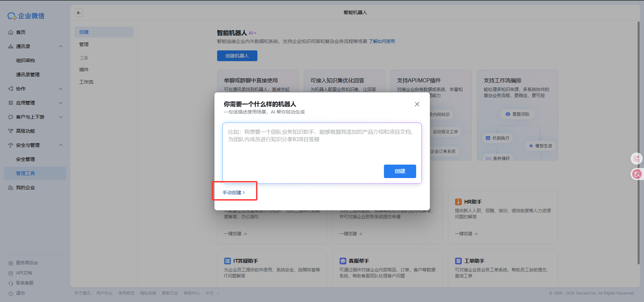644x302 pixels.
Task: Click the 意图识别 node
Action: pyautogui.click(x=517, y=114)
